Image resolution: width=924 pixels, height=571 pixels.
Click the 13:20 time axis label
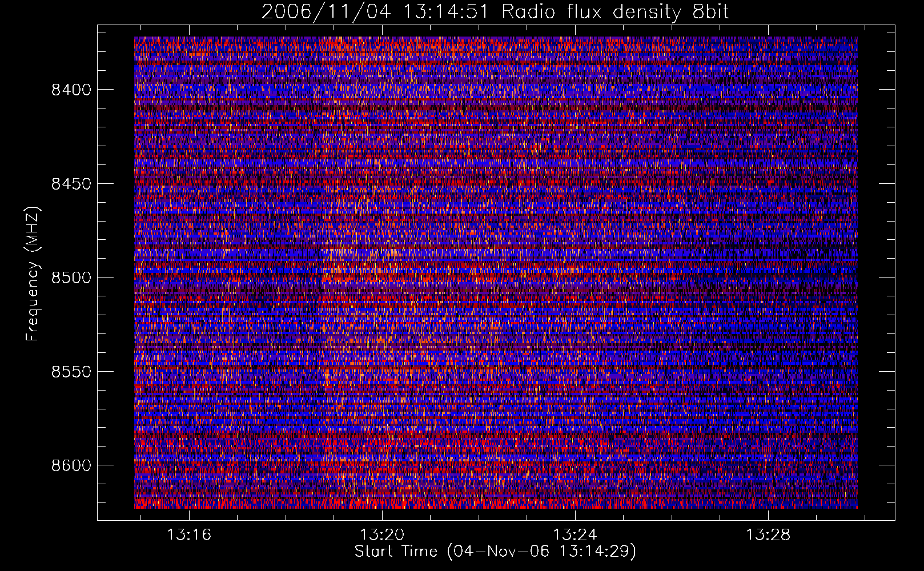[382, 534]
